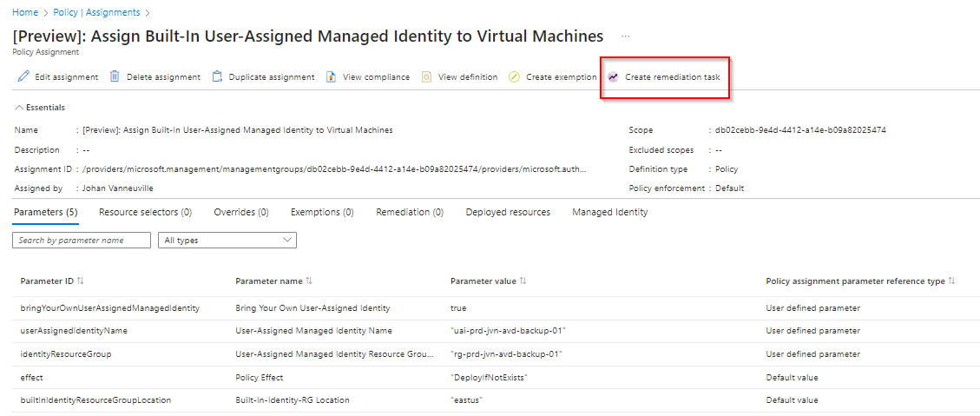This screenshot has height=416, width=980.
Task: Open the Overrides (0) tab
Action: (241, 212)
